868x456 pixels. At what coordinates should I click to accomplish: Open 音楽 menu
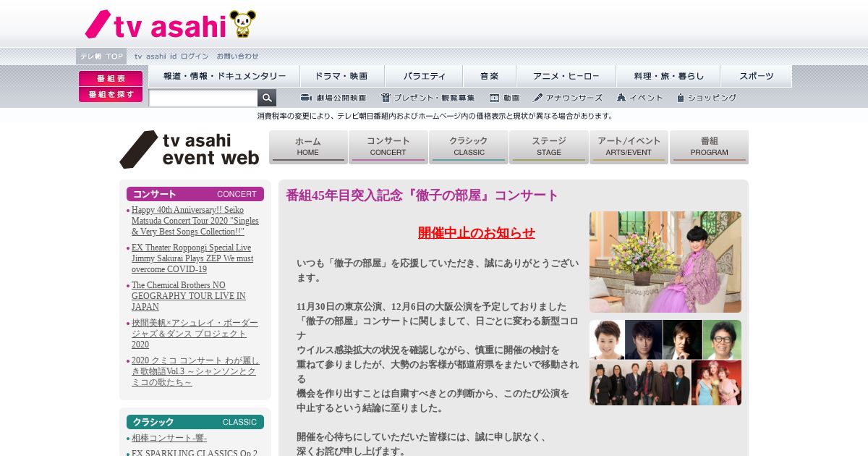(x=490, y=76)
